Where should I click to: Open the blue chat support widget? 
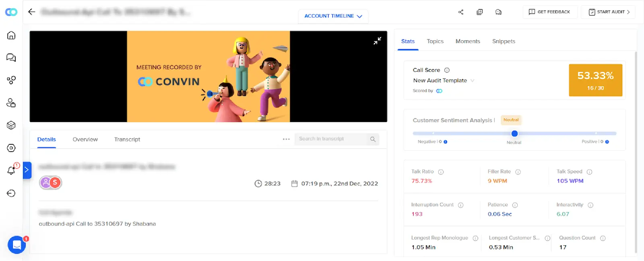click(17, 245)
